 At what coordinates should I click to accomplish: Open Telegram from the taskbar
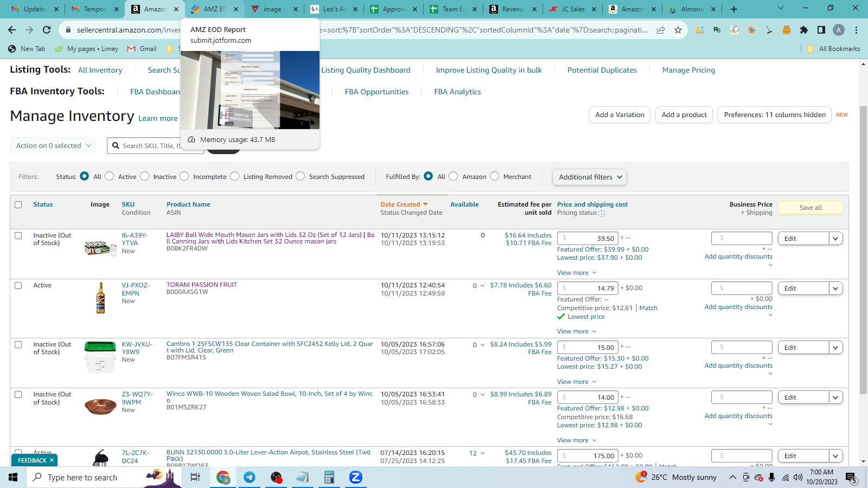pos(250,477)
